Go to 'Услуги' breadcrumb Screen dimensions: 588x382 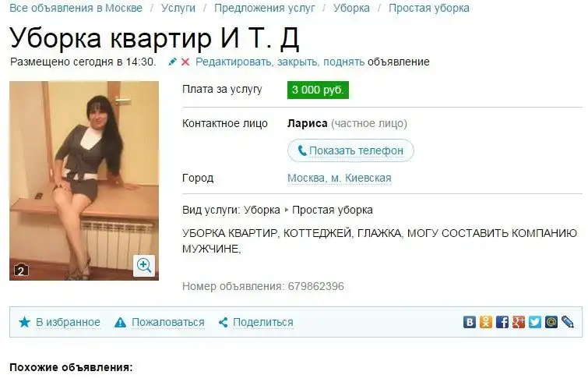tap(178, 8)
